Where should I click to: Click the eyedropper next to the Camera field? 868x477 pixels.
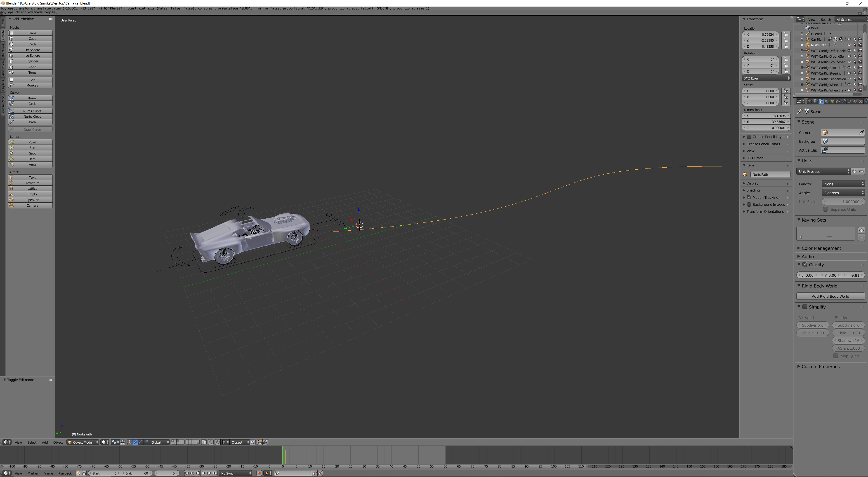click(x=861, y=132)
